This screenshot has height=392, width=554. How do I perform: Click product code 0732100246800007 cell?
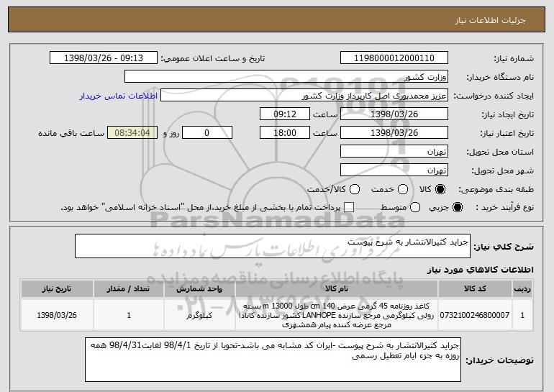coord(475,315)
